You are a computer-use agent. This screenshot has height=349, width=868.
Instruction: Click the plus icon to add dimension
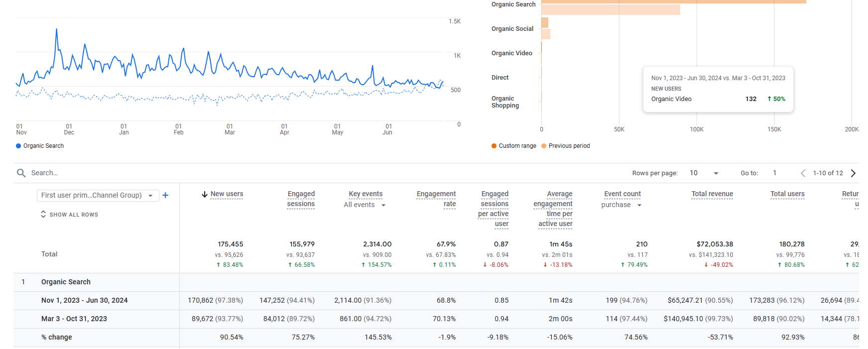coord(165,195)
